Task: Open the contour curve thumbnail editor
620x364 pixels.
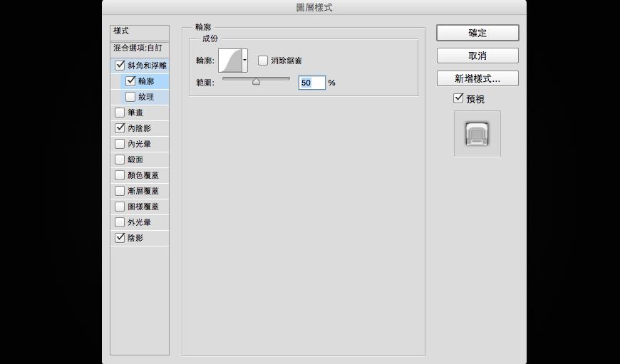Action: point(230,61)
